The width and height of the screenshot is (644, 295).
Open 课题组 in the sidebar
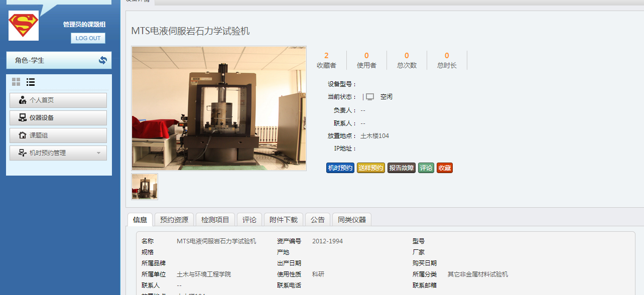[x=58, y=135]
